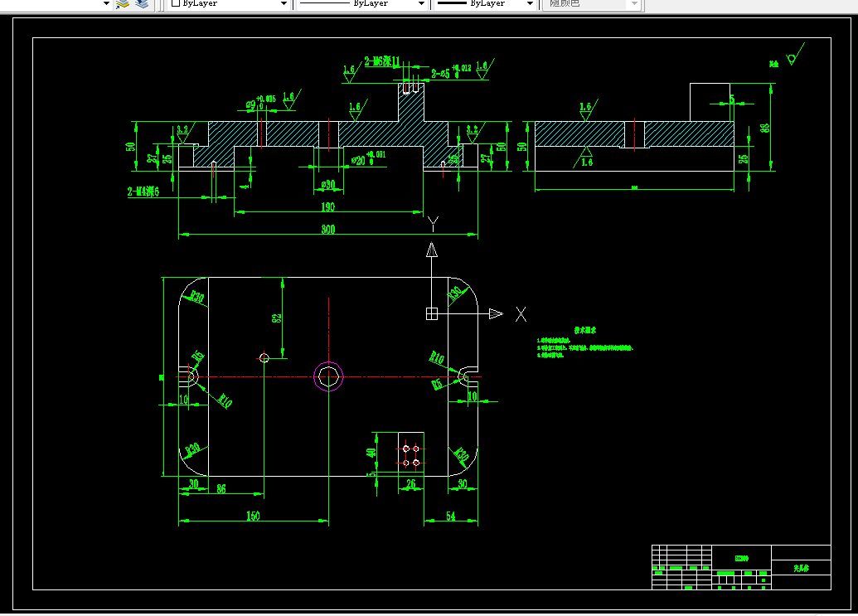Select the part name text in title block
The width and height of the screenshot is (858, 616).
[801, 569]
